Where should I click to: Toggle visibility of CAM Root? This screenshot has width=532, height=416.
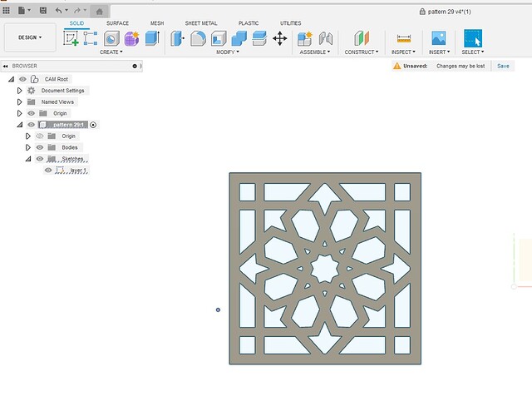coord(22,79)
